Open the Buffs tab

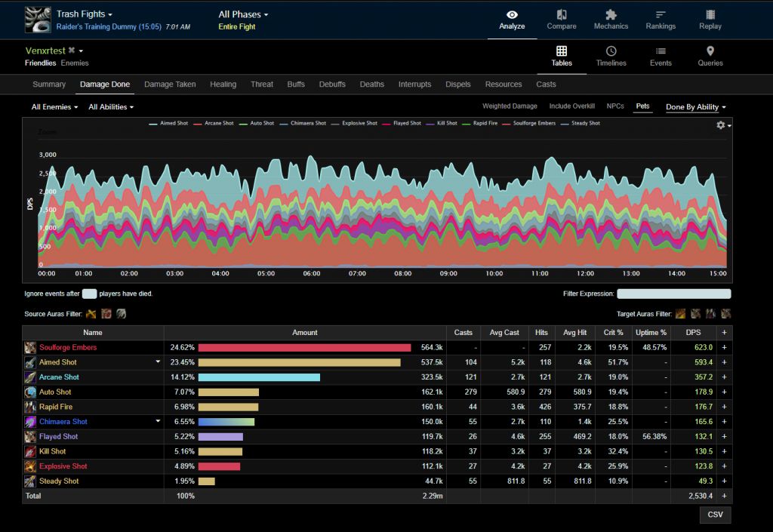pyautogui.click(x=296, y=85)
